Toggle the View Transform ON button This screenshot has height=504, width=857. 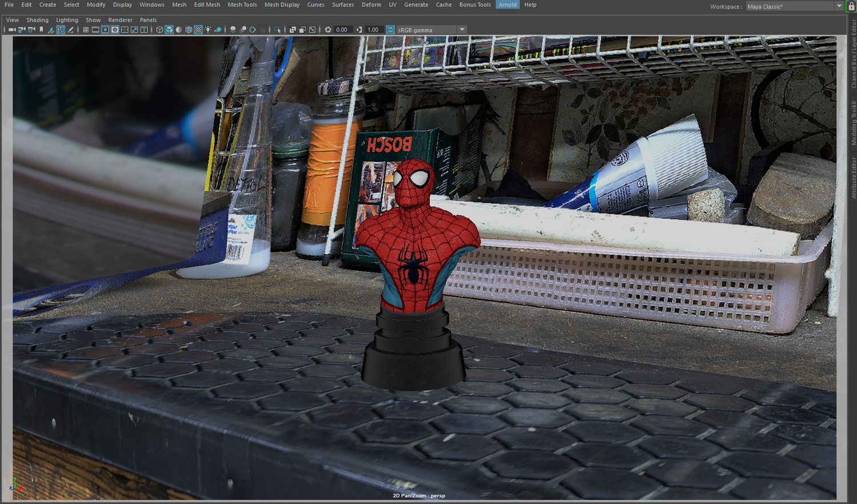pos(390,30)
